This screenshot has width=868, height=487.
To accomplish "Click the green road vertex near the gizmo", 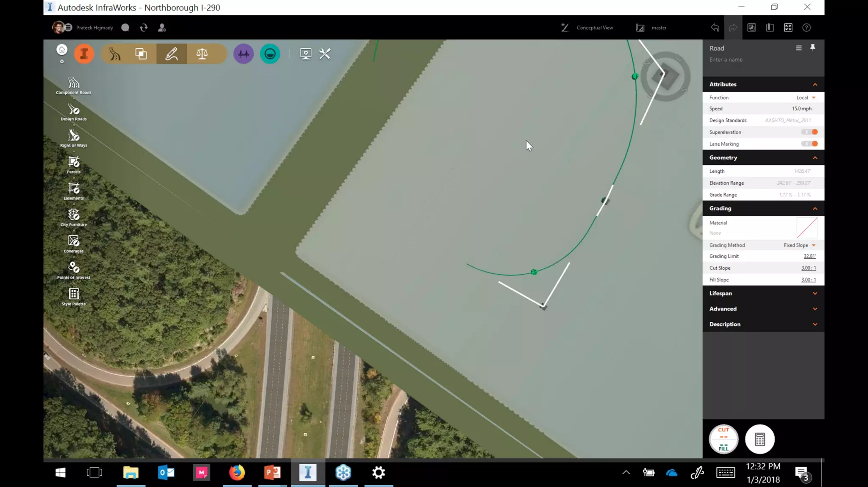I will [534, 272].
